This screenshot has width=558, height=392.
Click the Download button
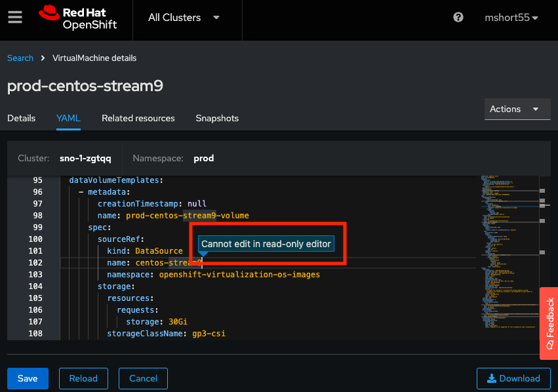pyautogui.click(x=513, y=378)
